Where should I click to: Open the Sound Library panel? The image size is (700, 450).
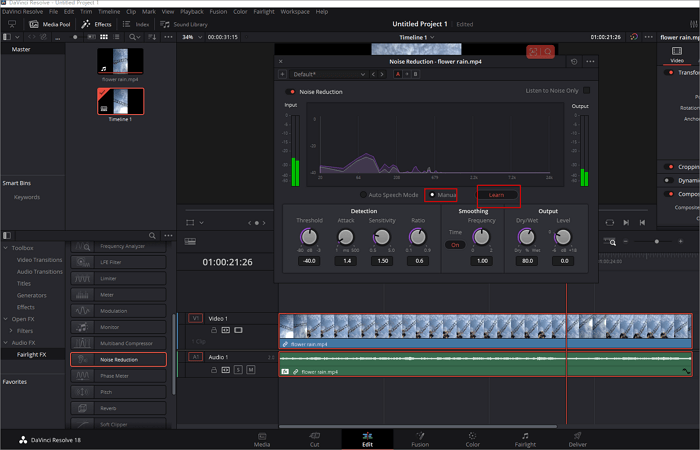click(184, 24)
